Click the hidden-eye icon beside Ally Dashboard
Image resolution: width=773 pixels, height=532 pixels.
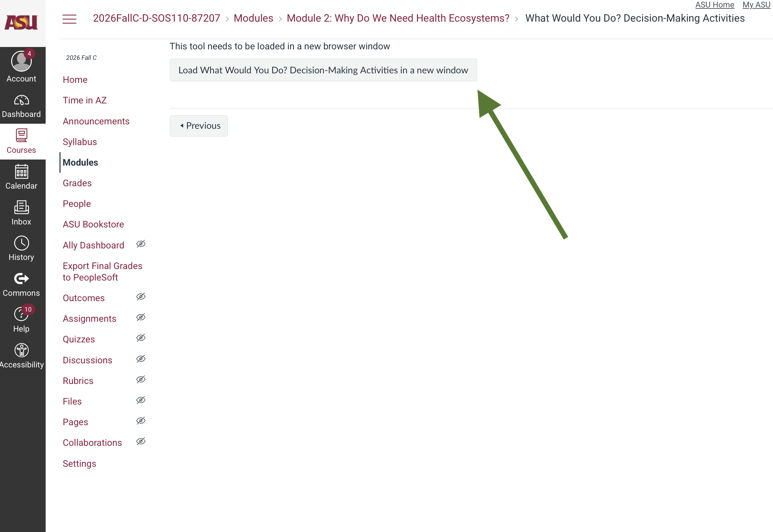click(141, 244)
